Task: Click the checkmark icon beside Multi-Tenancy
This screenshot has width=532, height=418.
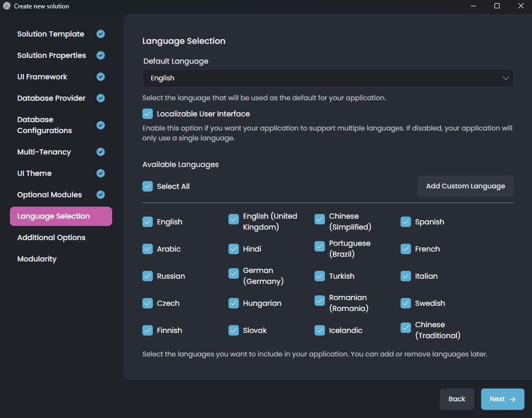Action: click(100, 152)
